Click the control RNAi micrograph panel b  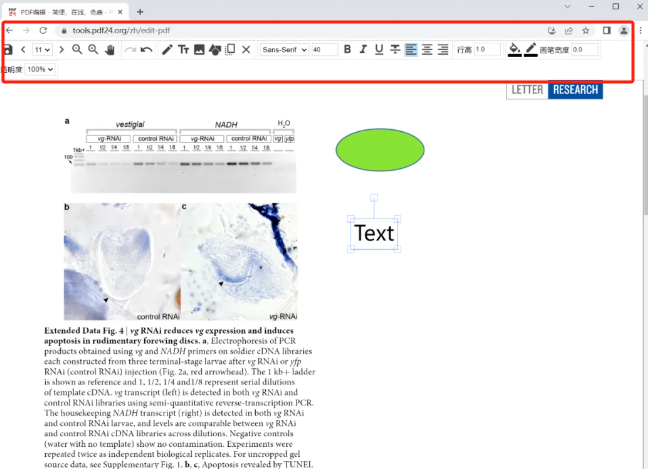(x=122, y=261)
